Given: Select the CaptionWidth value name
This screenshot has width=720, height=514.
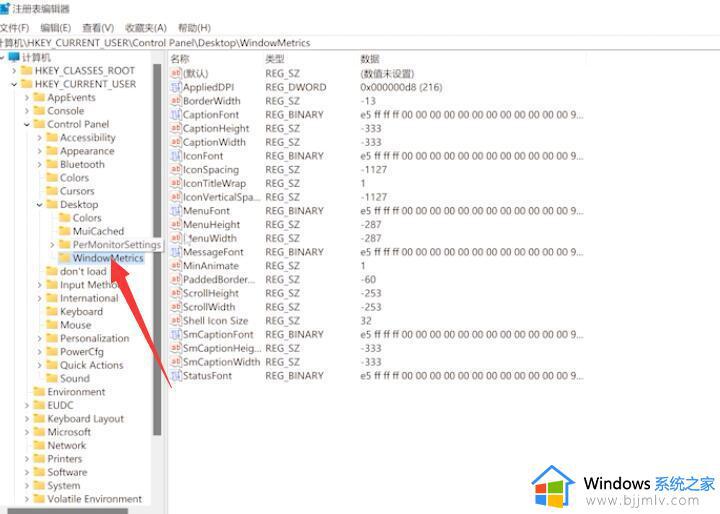Looking at the screenshot, I should pyautogui.click(x=214, y=142).
